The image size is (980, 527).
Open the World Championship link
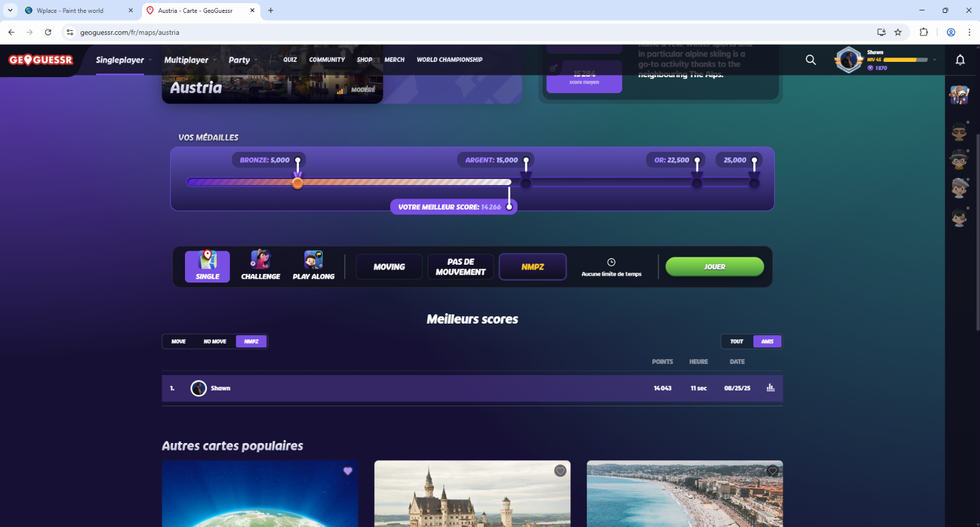click(x=450, y=60)
